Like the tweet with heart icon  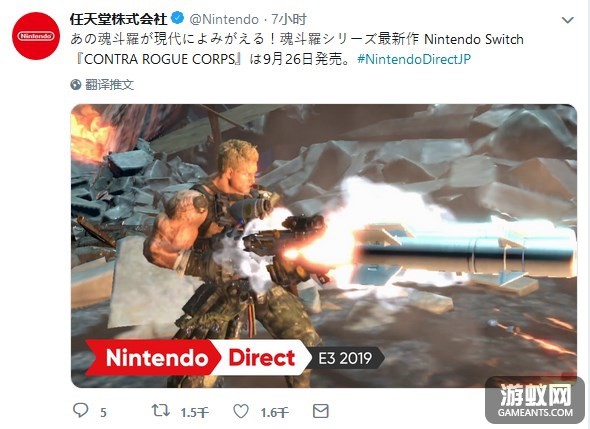coord(241,411)
